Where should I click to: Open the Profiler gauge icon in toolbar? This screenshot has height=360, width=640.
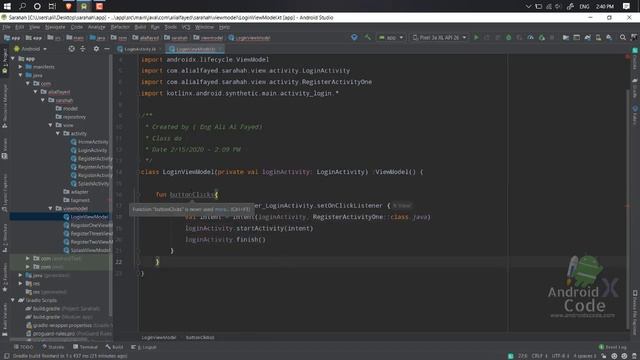click(531, 38)
